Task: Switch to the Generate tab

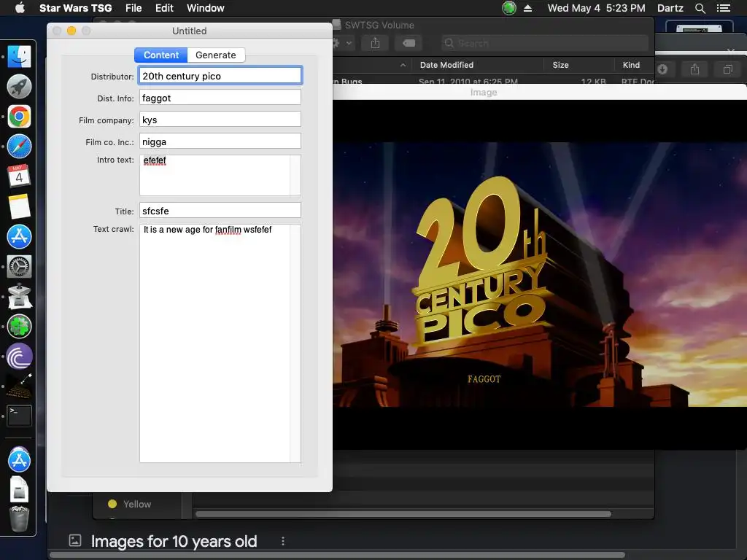Action: tap(216, 55)
